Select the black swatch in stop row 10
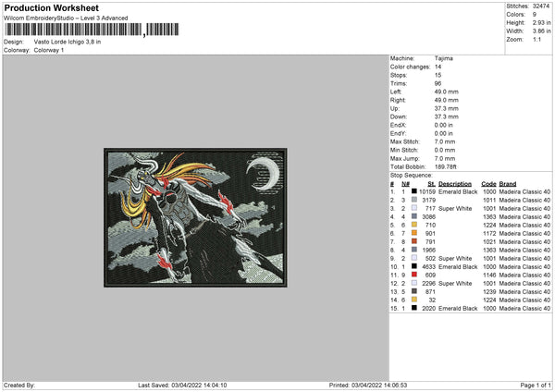The width and height of the screenshot is (555, 392). [414, 266]
